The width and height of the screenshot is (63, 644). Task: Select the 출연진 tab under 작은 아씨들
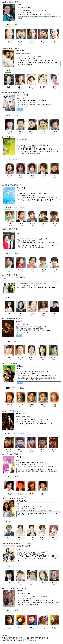click(x=8, y=297)
